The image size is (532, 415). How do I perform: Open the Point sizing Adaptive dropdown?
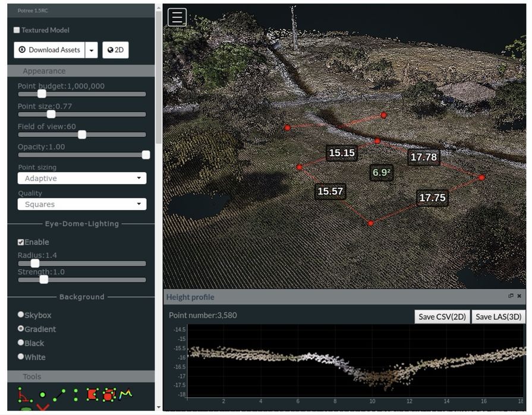point(82,178)
